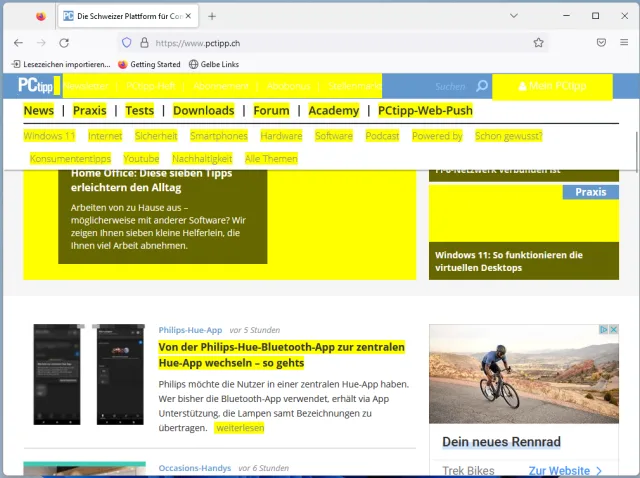Go to the Tests section
Image resolution: width=640 pixels, height=478 pixels.
tap(140, 111)
